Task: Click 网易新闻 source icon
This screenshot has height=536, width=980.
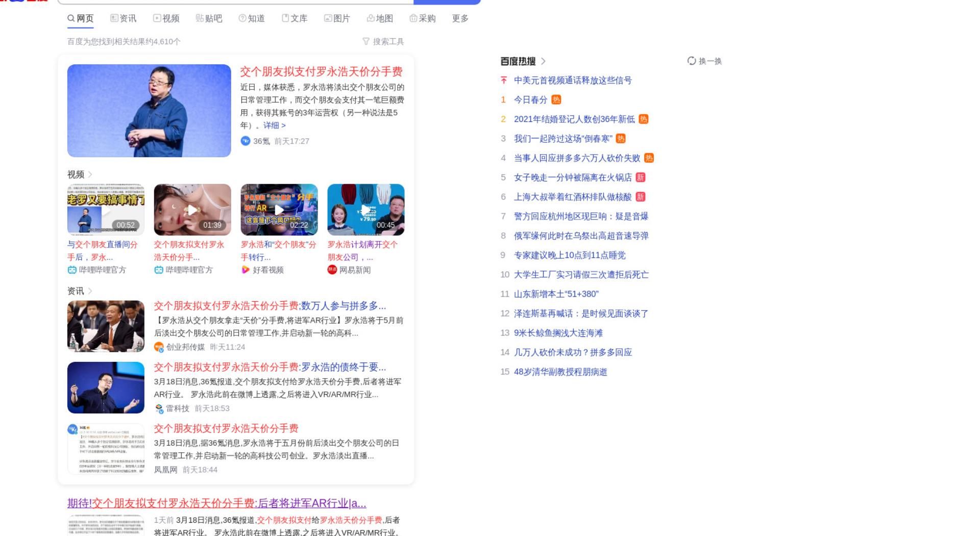Action: point(332,270)
